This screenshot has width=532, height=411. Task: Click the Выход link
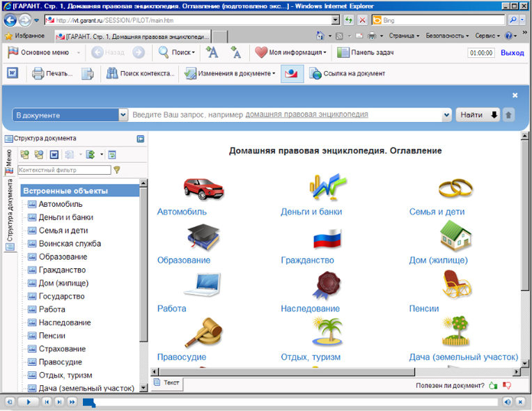(x=513, y=53)
